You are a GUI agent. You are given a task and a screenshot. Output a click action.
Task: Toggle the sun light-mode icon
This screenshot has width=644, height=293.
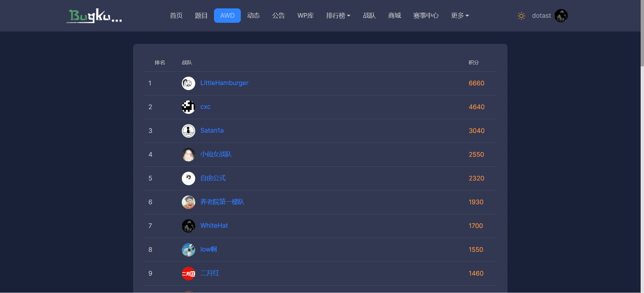click(x=521, y=16)
